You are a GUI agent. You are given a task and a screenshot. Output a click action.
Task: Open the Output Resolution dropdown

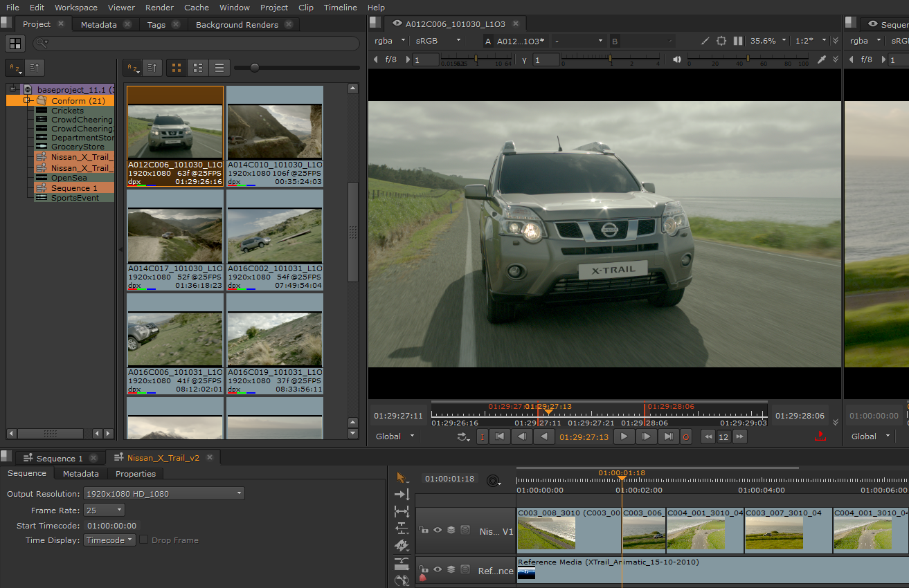pyautogui.click(x=163, y=494)
